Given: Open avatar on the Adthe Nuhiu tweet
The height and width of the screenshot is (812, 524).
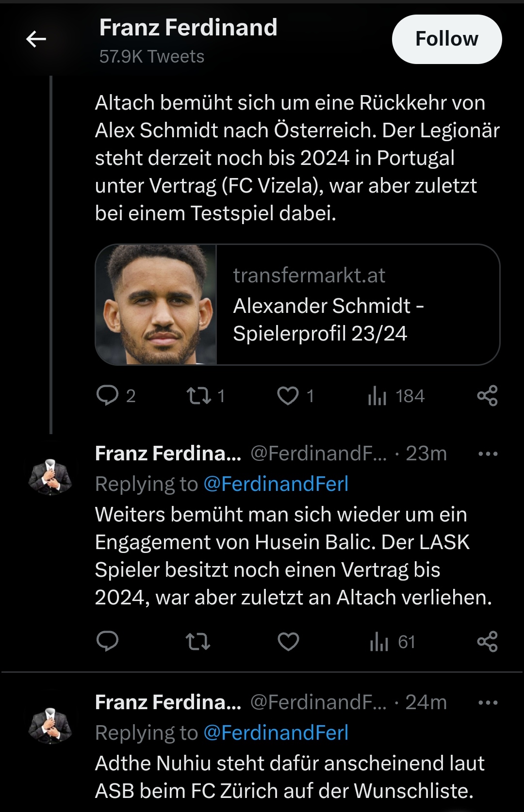Looking at the screenshot, I should tap(50, 725).
